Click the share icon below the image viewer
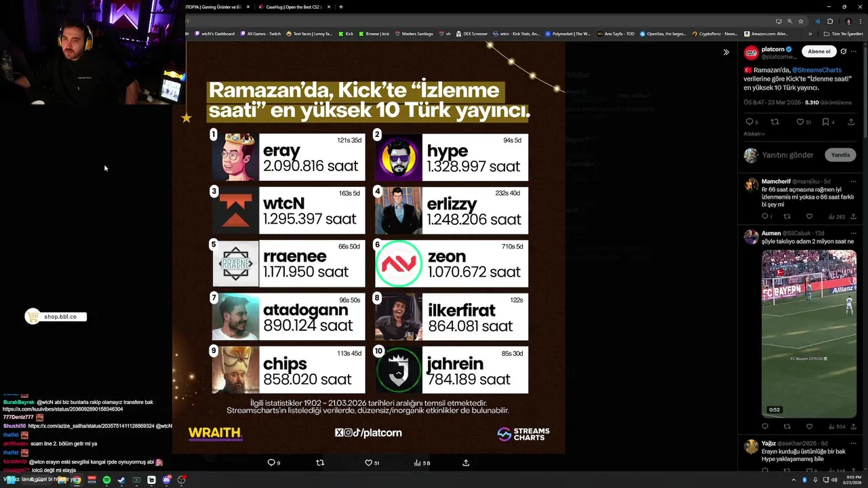This screenshot has height=488, width=868. 466,463
